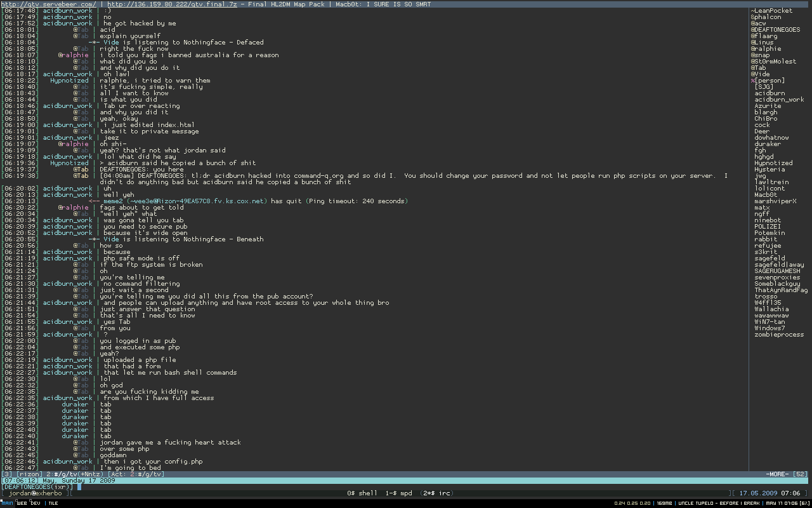Select @Linus in the nick list
Screen dimensions: 812x508
pyautogui.click(x=762, y=43)
